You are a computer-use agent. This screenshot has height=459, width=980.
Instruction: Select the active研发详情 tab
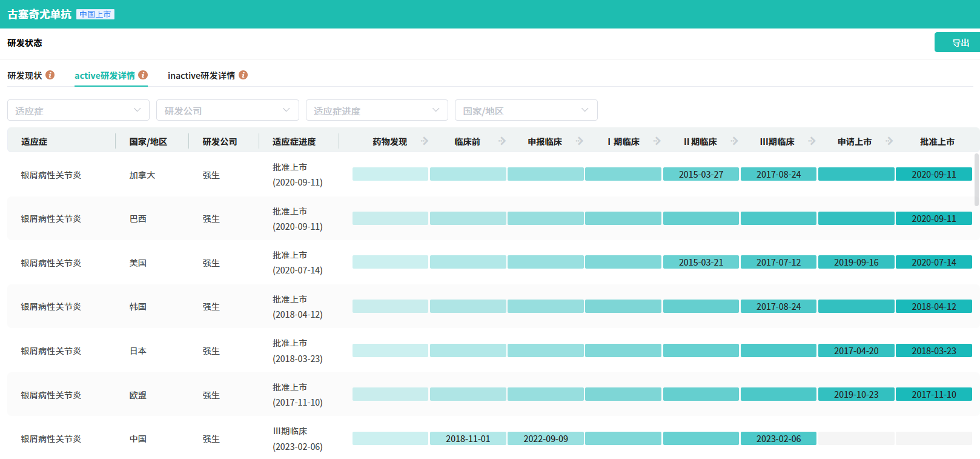click(x=105, y=76)
